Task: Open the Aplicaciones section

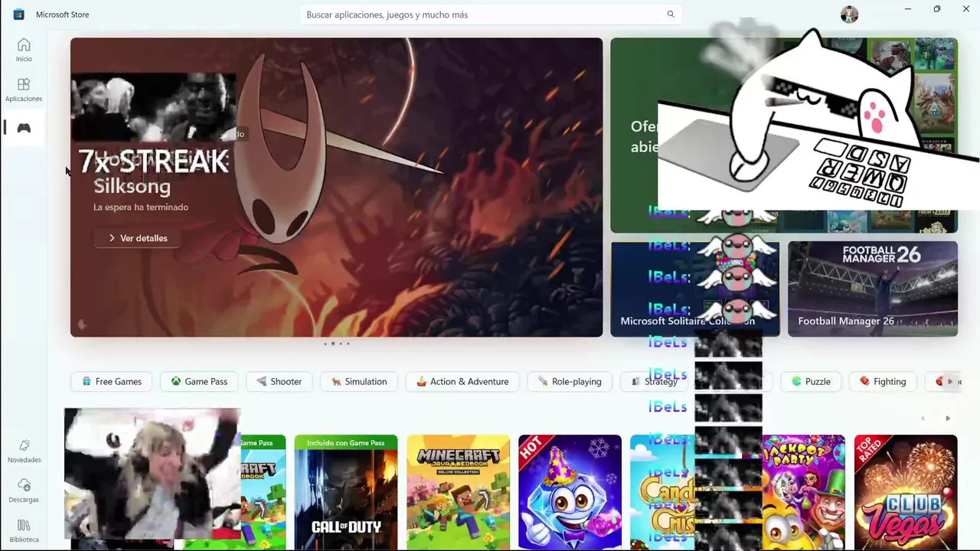Action: [x=24, y=90]
